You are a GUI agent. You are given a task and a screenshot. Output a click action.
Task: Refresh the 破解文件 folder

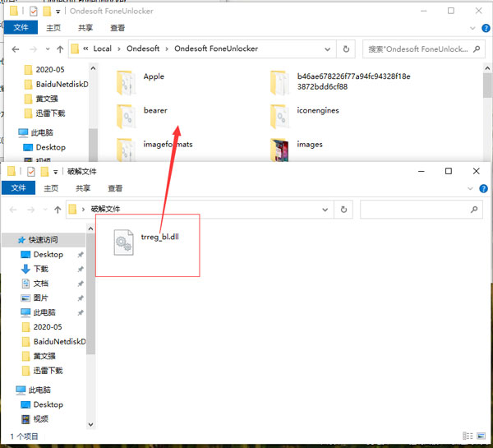343,210
